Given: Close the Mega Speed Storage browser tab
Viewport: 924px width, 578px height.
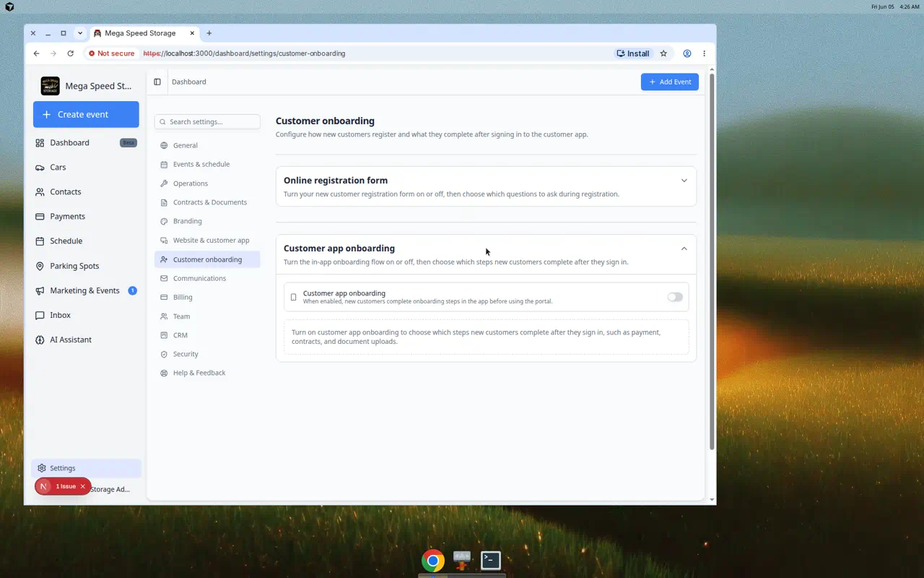Looking at the screenshot, I should pyautogui.click(x=193, y=33).
